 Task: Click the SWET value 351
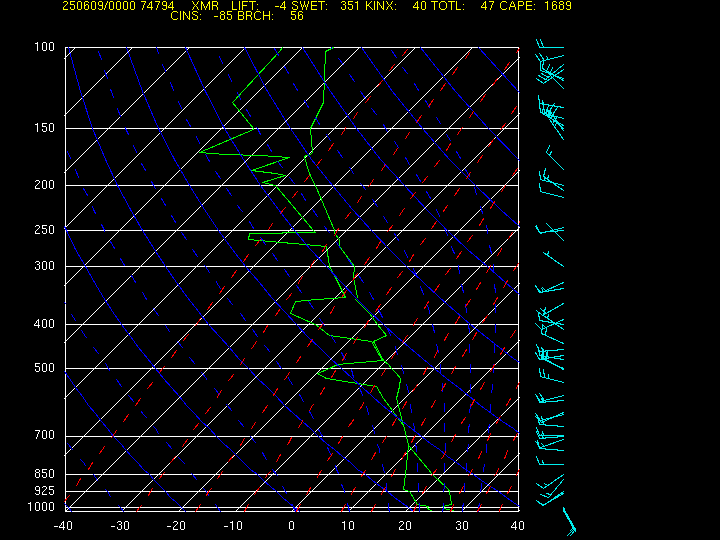tap(350, 6)
